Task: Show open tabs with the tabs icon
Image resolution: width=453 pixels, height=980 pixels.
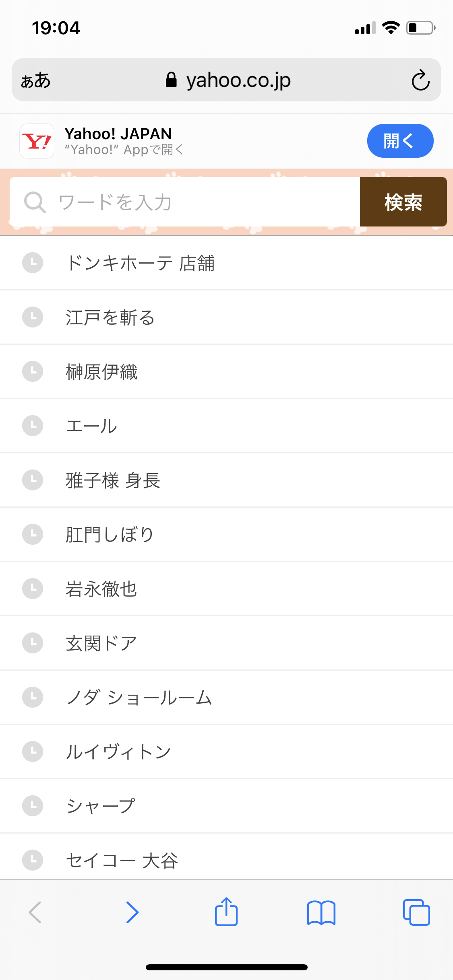Action: 416,912
